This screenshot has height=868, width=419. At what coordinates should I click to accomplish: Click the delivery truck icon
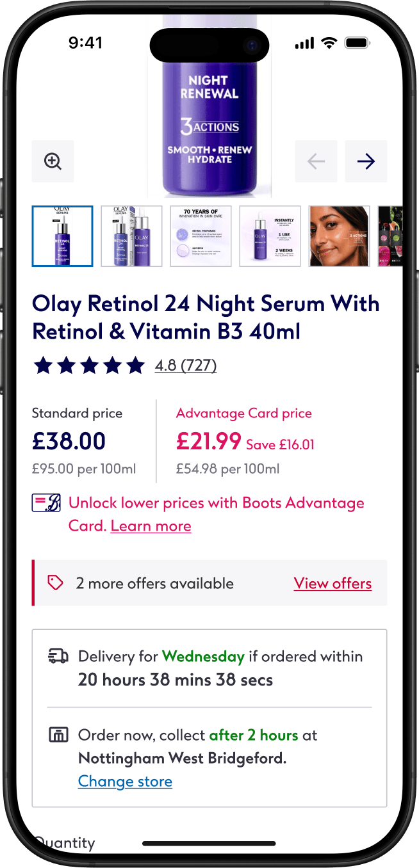[58, 656]
